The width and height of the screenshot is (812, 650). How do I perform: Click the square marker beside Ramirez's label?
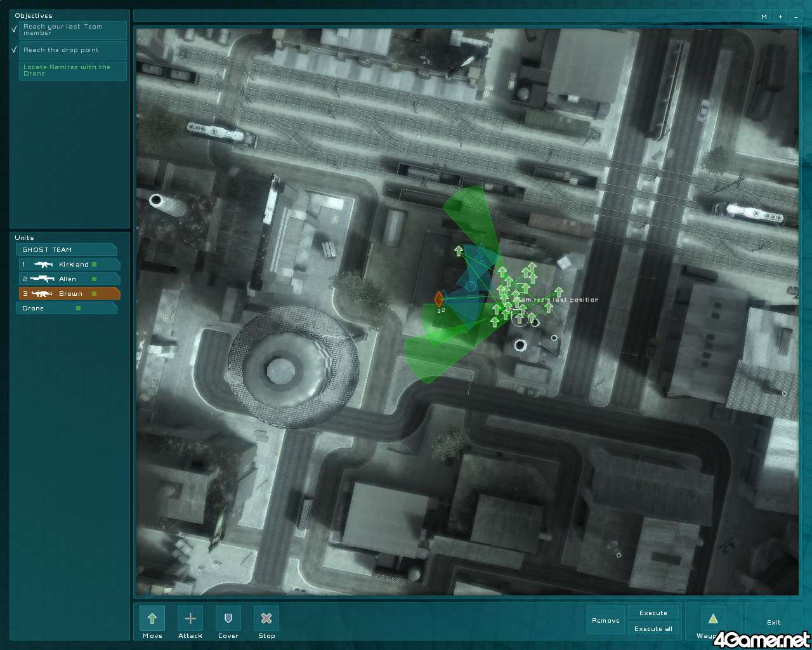coord(521,289)
